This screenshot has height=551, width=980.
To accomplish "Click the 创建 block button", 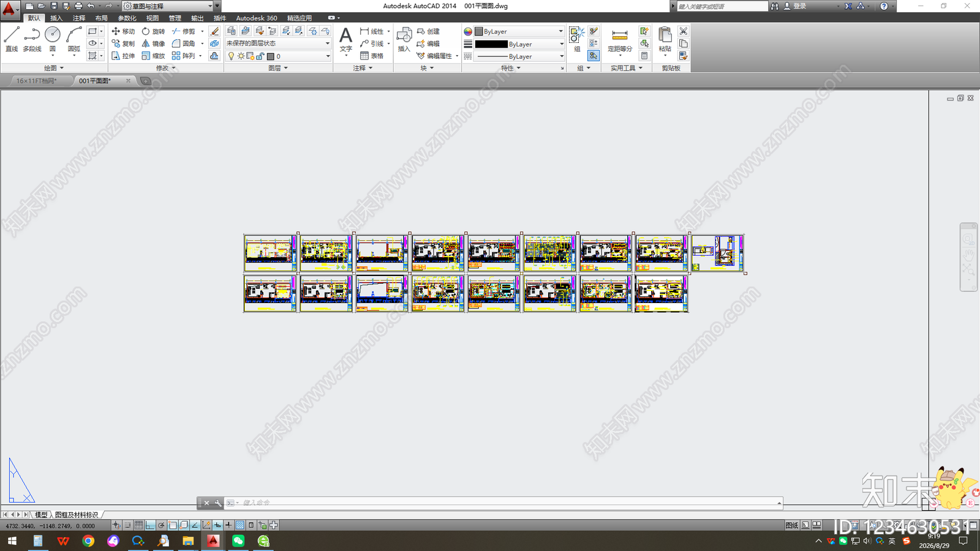I will click(428, 31).
